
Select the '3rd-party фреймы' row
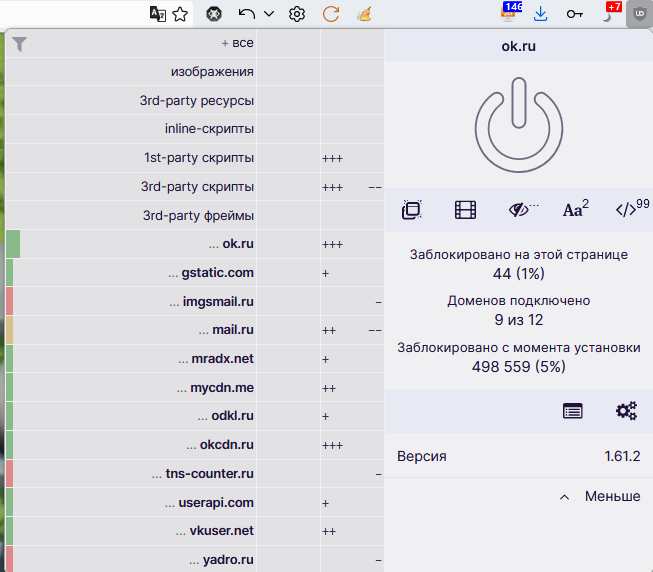131,216
